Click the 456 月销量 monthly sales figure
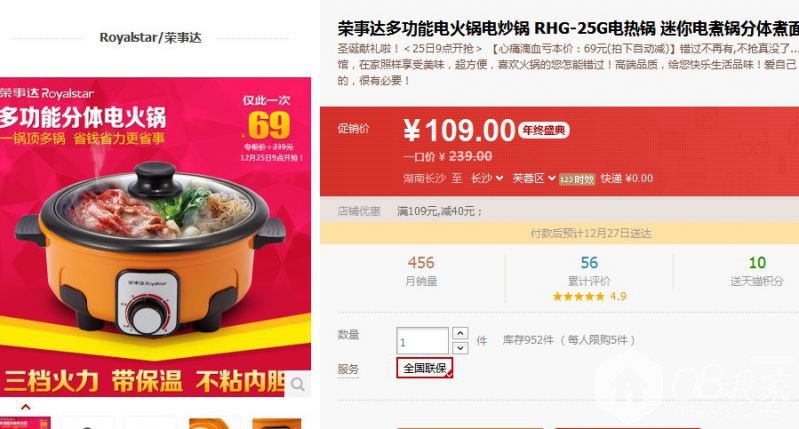This screenshot has width=799, height=429. 421,271
